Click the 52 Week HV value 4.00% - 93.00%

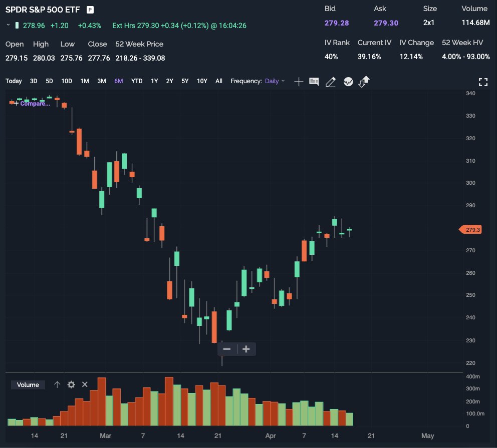click(466, 57)
